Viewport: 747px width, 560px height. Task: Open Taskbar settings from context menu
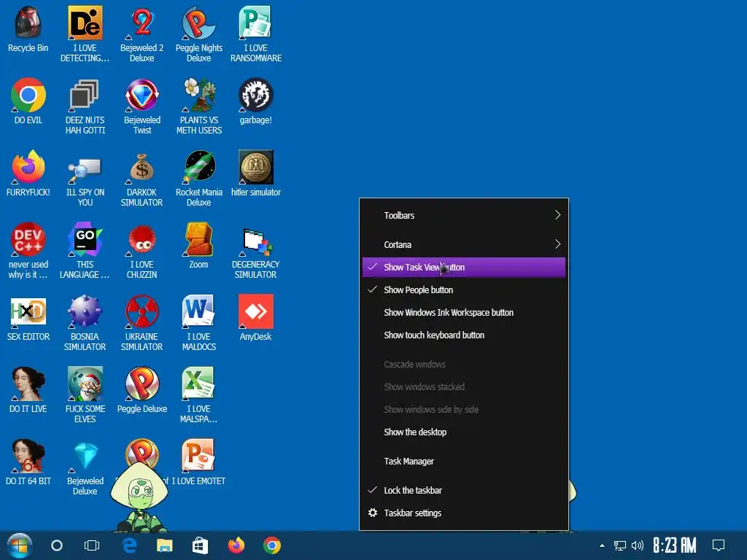(463, 513)
